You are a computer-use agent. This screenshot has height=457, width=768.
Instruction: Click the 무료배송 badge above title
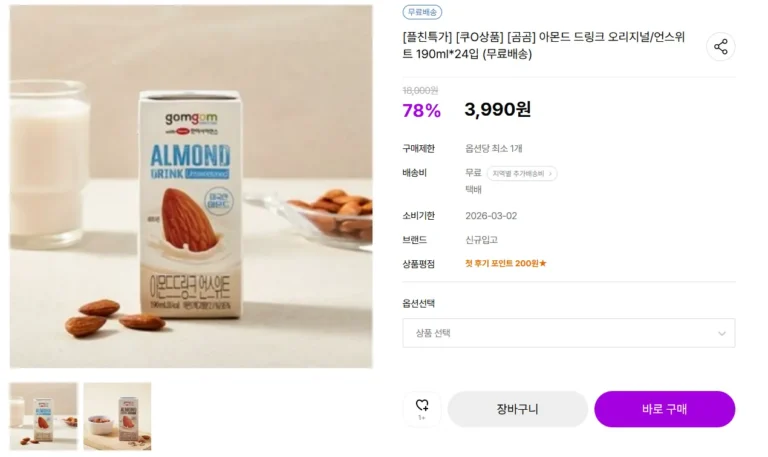[x=422, y=12]
